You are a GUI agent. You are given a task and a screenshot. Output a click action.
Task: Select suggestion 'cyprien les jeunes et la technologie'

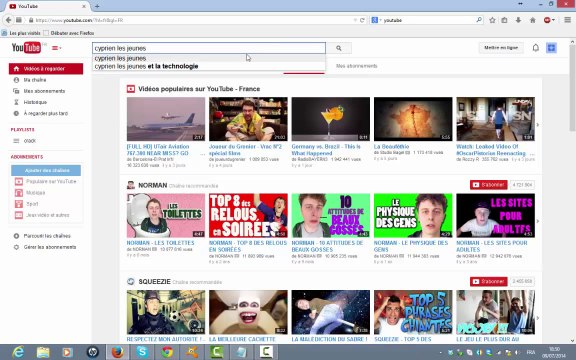tap(209, 66)
